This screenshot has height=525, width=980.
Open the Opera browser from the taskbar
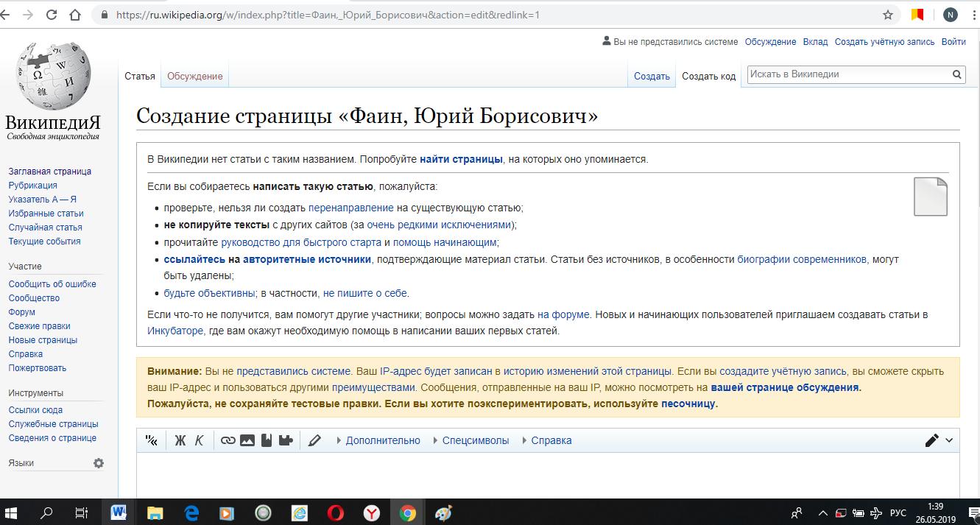336,512
